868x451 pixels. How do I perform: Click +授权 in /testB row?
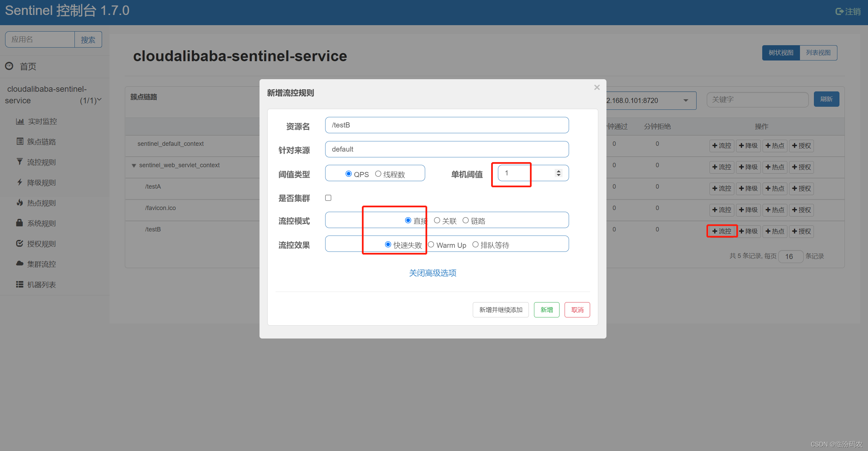click(801, 231)
